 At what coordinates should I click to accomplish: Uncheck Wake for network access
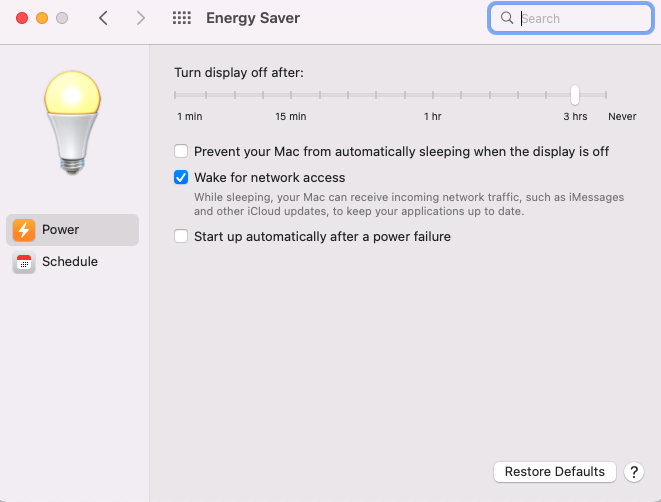(x=181, y=177)
